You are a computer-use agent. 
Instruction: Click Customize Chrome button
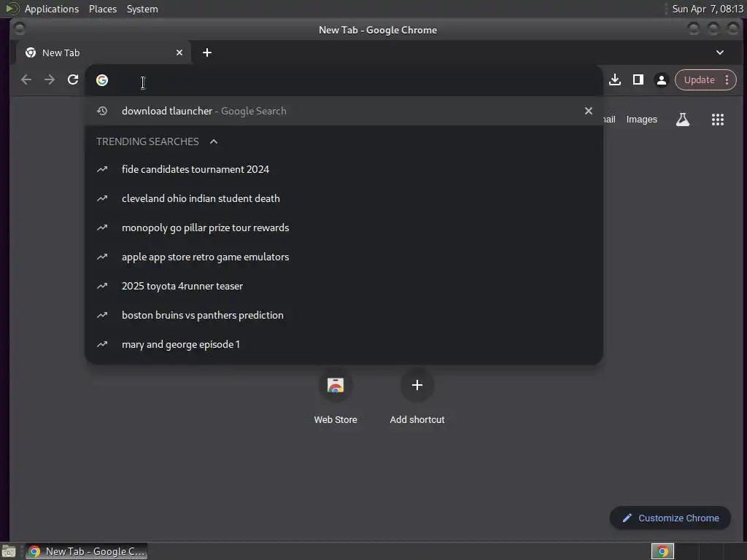[670, 518]
